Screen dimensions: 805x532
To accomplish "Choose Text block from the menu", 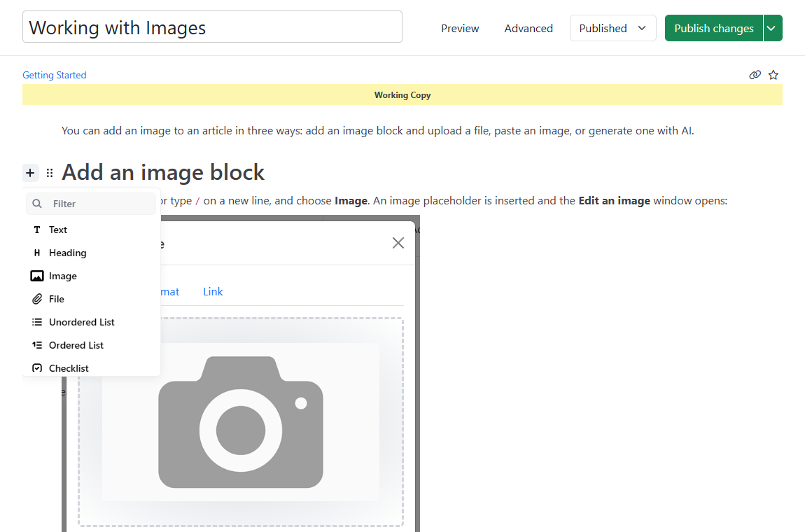I will tap(92, 230).
